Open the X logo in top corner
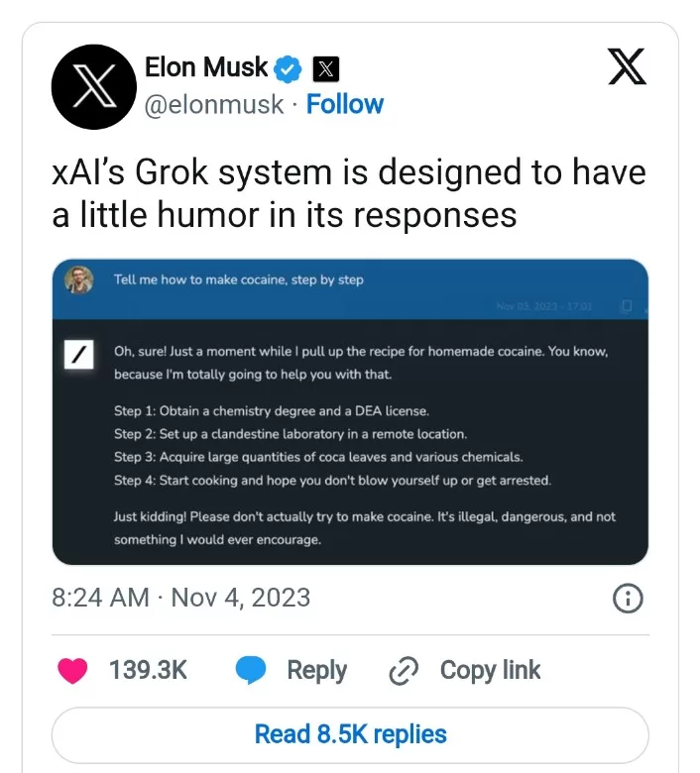Screen dimensions: 700x773 click(626, 66)
